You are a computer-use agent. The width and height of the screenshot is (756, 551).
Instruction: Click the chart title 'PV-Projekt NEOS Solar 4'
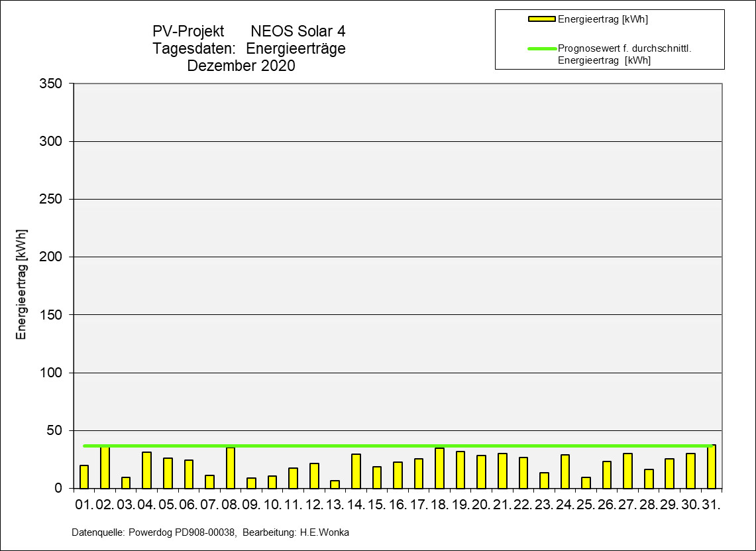tap(248, 31)
